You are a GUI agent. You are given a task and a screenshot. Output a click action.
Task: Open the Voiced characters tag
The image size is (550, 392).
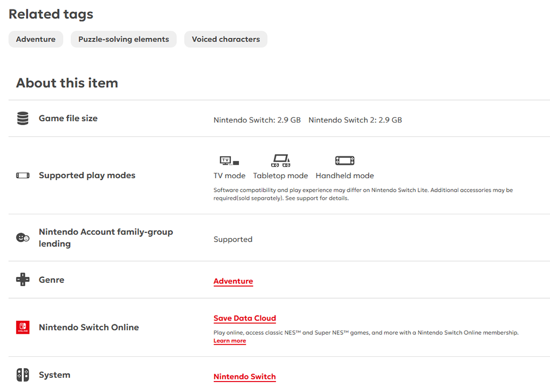pos(226,39)
